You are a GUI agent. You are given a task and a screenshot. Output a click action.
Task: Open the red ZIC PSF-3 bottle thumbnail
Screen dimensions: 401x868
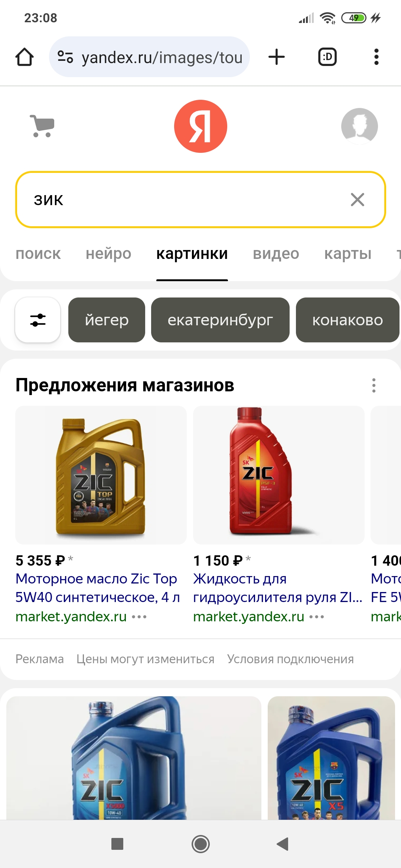click(x=278, y=475)
